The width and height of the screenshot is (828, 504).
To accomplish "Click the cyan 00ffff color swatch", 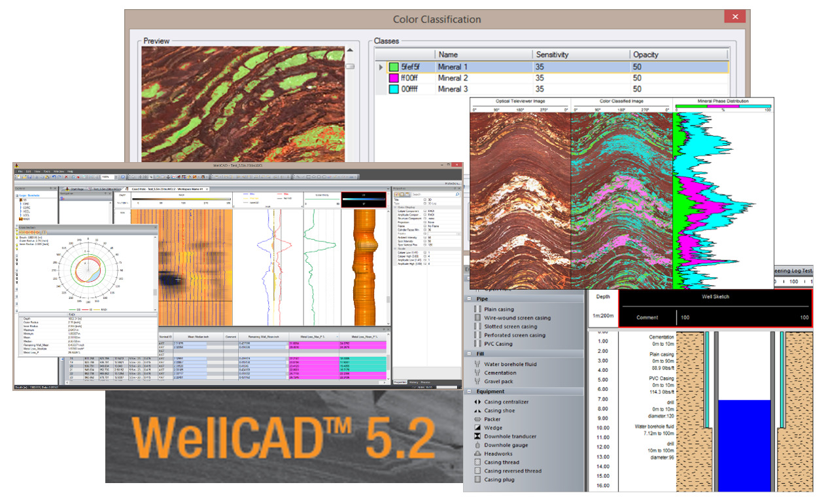I will point(393,89).
